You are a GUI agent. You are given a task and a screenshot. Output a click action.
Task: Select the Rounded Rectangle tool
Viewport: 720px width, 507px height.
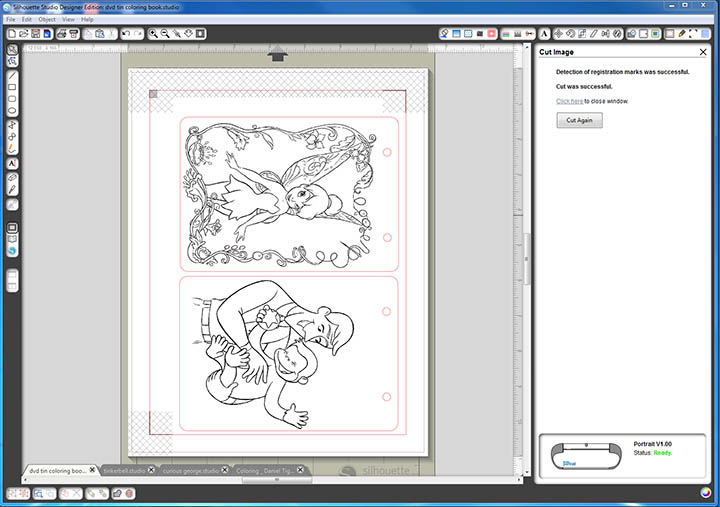point(12,99)
